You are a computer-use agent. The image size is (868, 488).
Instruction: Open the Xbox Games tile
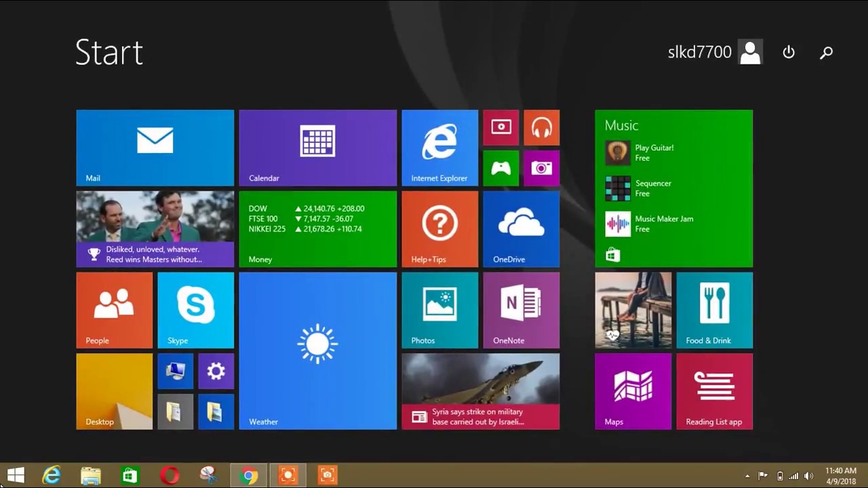pos(500,168)
